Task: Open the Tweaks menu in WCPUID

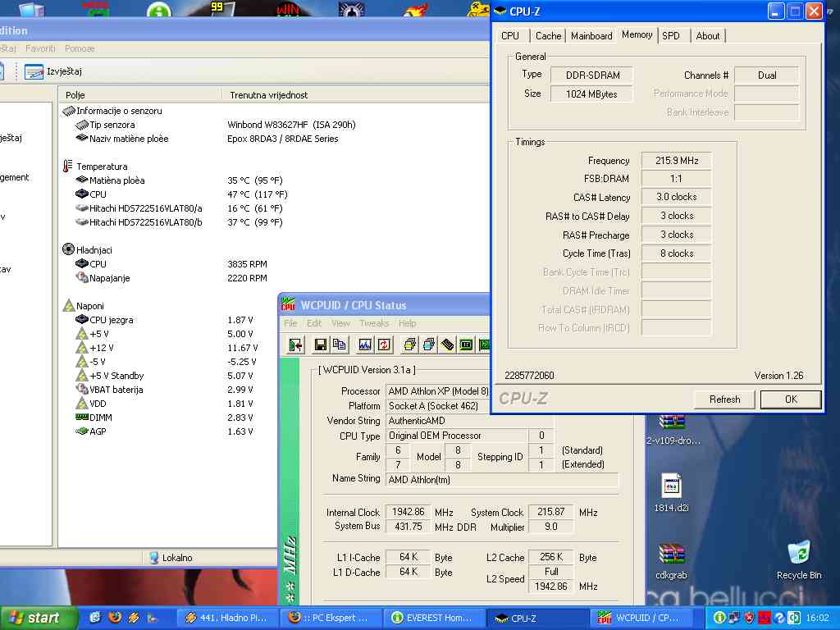Action: pyautogui.click(x=374, y=323)
